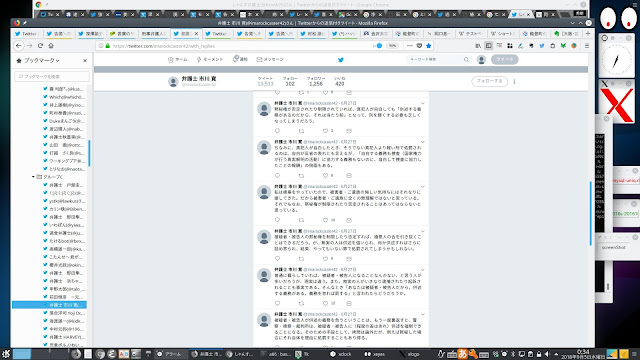Click the xclock taskbar entry
Viewport: 640px width, 360px height.
[x=341, y=354]
